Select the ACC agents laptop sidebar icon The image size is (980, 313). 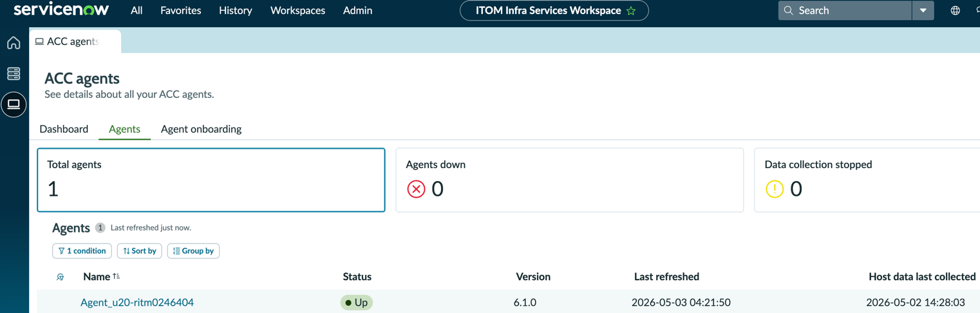[14, 104]
